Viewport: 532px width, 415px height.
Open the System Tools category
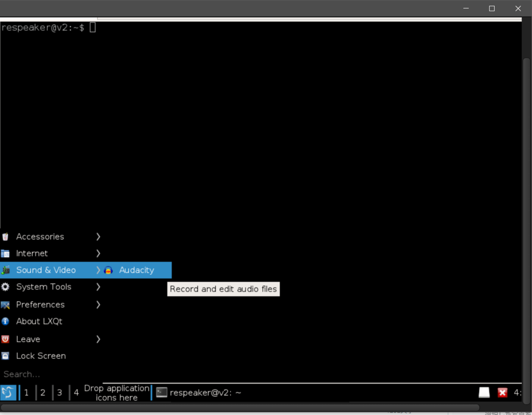(51, 287)
